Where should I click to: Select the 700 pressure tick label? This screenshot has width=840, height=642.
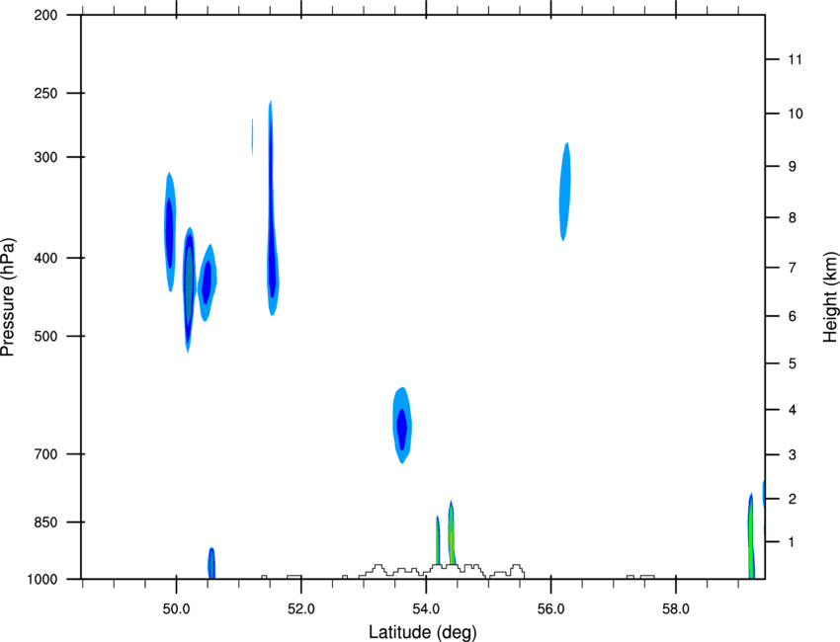[x=45, y=454]
